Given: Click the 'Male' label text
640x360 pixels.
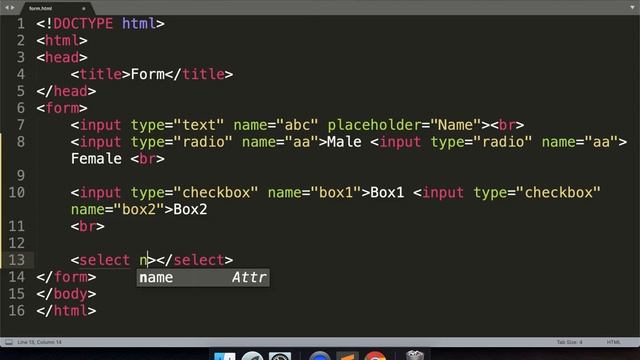Looking at the screenshot, I should point(344,142).
